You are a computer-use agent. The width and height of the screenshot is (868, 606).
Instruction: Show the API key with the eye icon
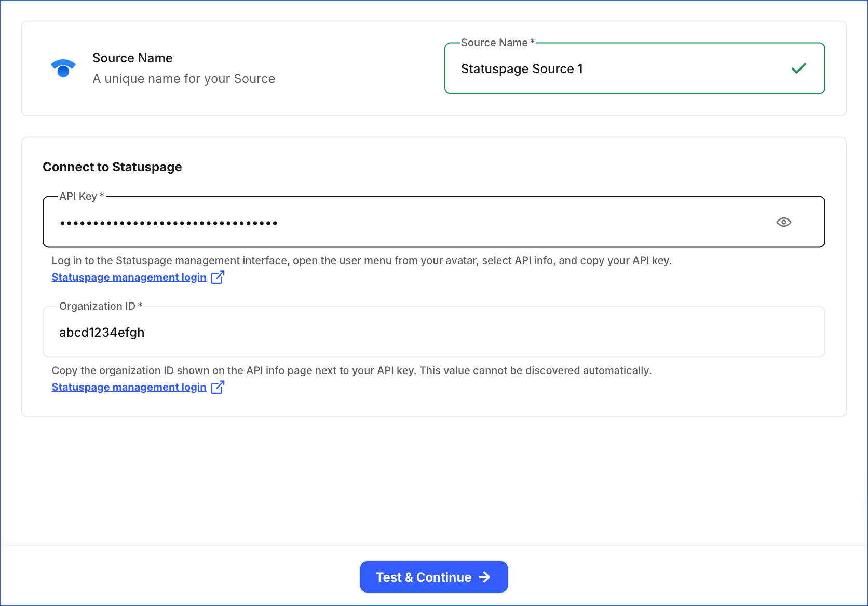(783, 222)
